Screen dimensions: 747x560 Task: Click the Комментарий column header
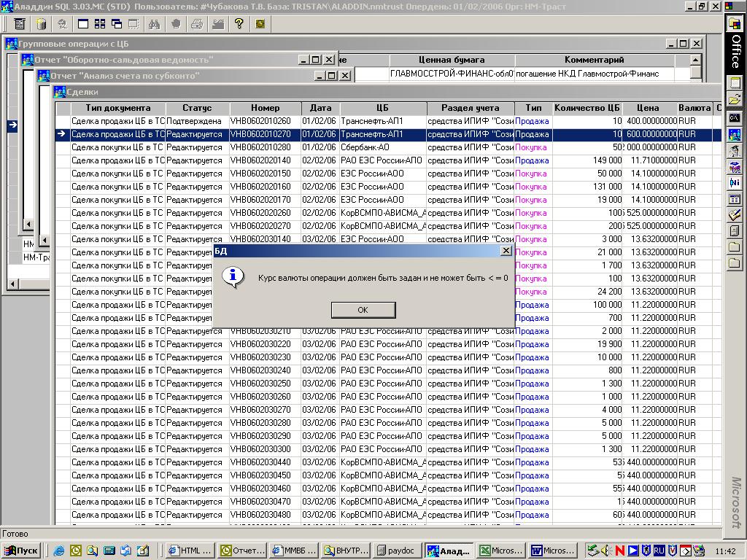[594, 60]
